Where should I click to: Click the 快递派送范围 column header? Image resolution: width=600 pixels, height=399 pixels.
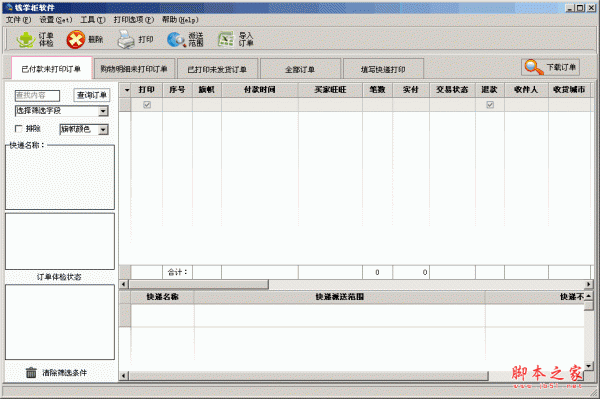pos(339,297)
